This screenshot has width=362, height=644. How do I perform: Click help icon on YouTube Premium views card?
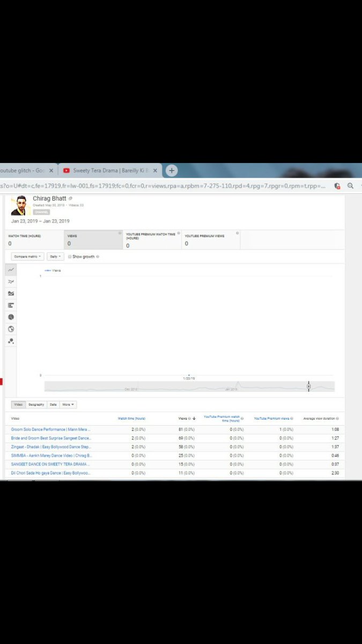click(x=237, y=233)
